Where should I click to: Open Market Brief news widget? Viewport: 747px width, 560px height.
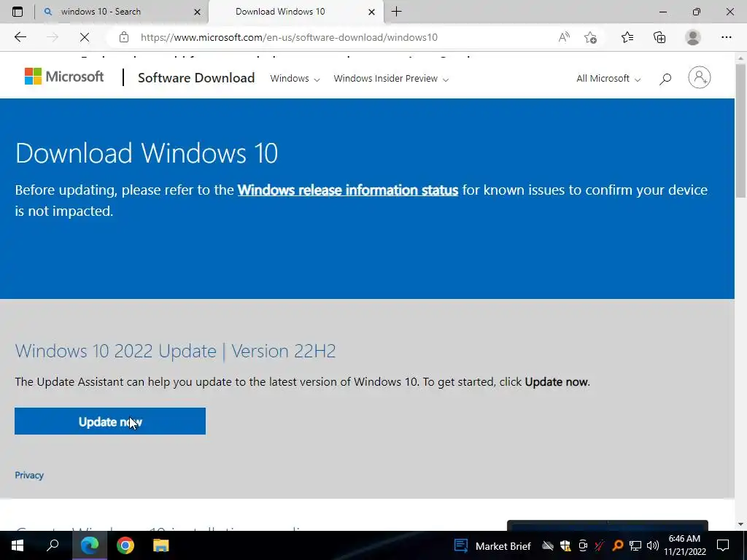tap(492, 545)
